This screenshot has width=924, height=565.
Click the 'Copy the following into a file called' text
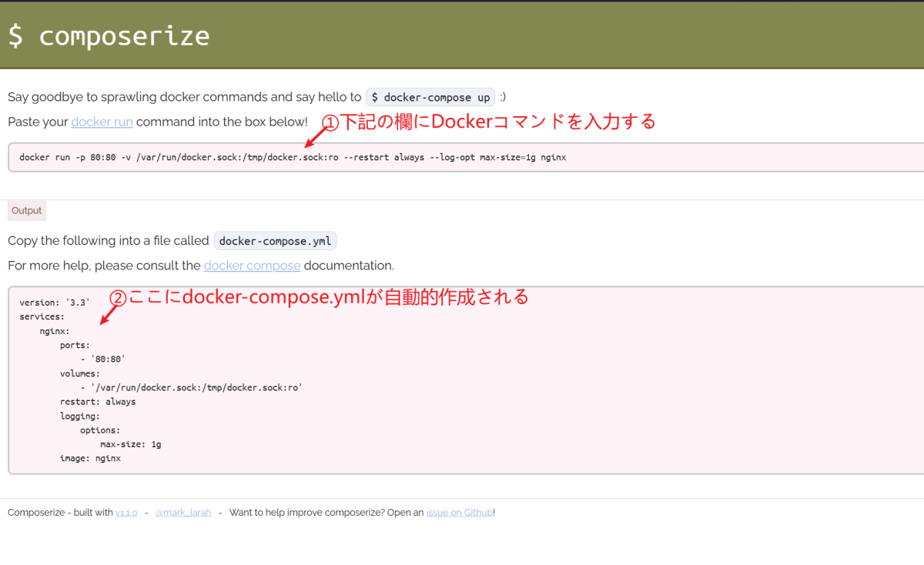109,241
